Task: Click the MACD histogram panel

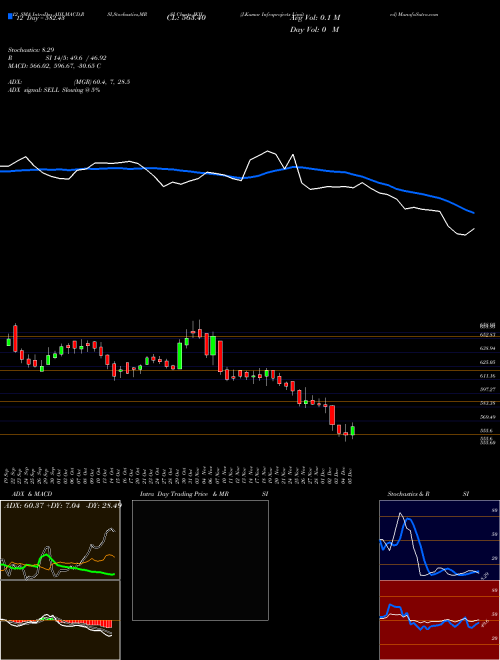Action: coord(60,620)
